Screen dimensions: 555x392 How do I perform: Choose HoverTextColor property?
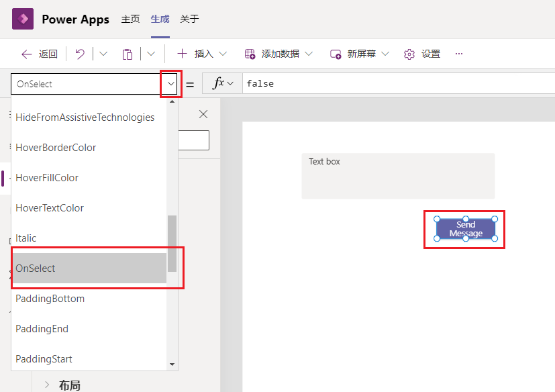click(89, 208)
